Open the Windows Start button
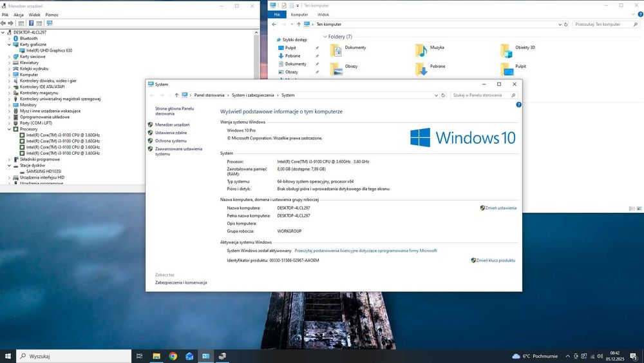Viewport: 644px width, 363px height. [x=8, y=356]
